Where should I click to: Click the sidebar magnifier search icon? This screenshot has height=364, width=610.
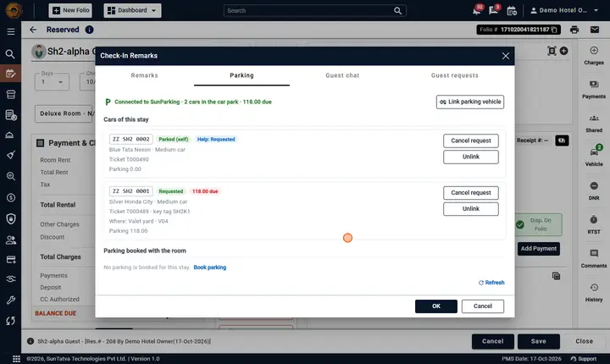10,53
